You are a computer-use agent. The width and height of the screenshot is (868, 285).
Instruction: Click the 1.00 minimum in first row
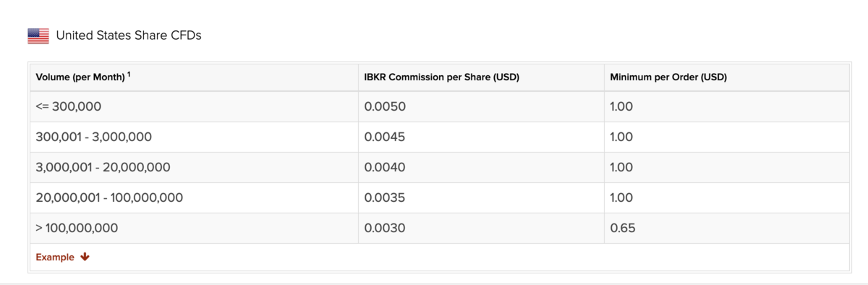pos(621,106)
